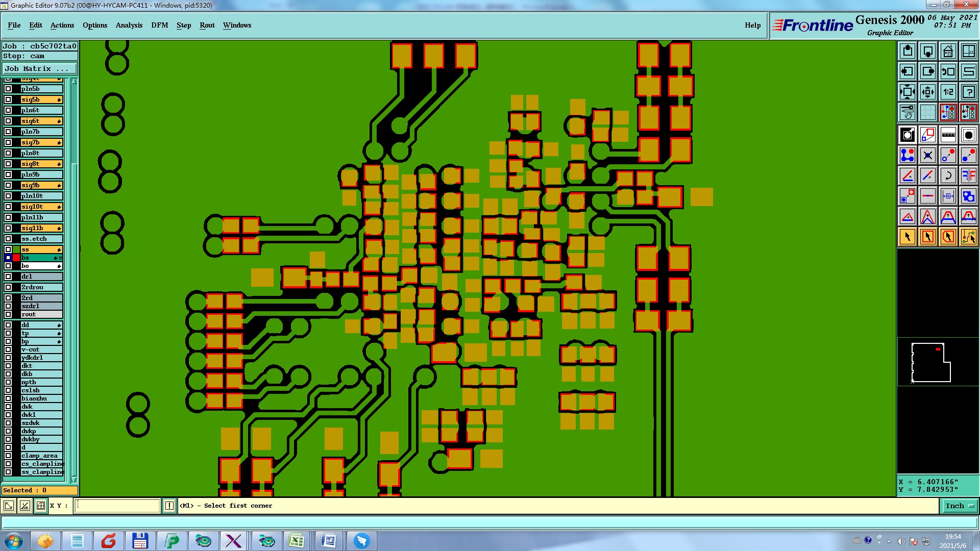Click the 1:2 zoom scale icon
Image resolution: width=980 pixels, height=551 pixels.
(948, 92)
